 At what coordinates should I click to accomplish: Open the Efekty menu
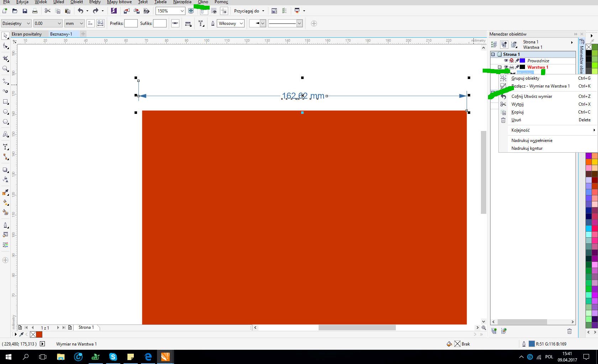95,2
